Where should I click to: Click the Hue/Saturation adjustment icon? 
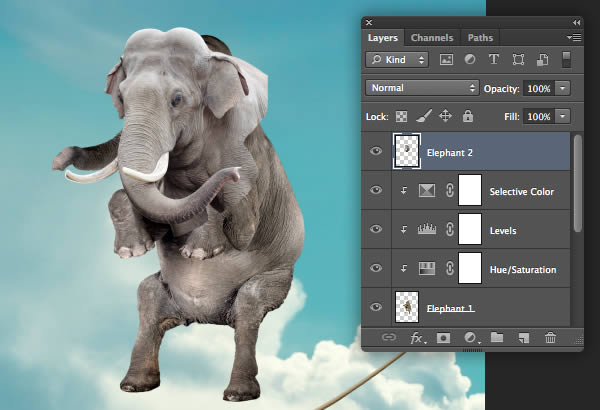tap(427, 268)
